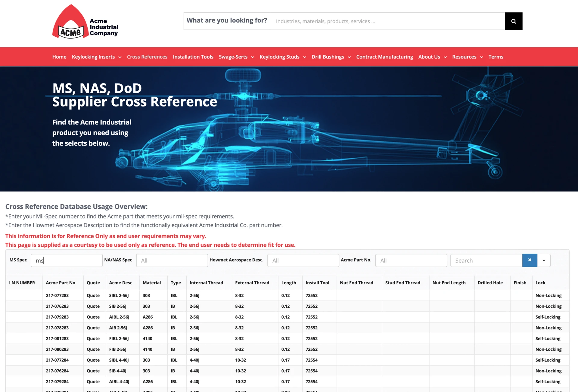Expand the About Us menu chevron
The width and height of the screenshot is (578, 392).
pyautogui.click(x=445, y=57)
